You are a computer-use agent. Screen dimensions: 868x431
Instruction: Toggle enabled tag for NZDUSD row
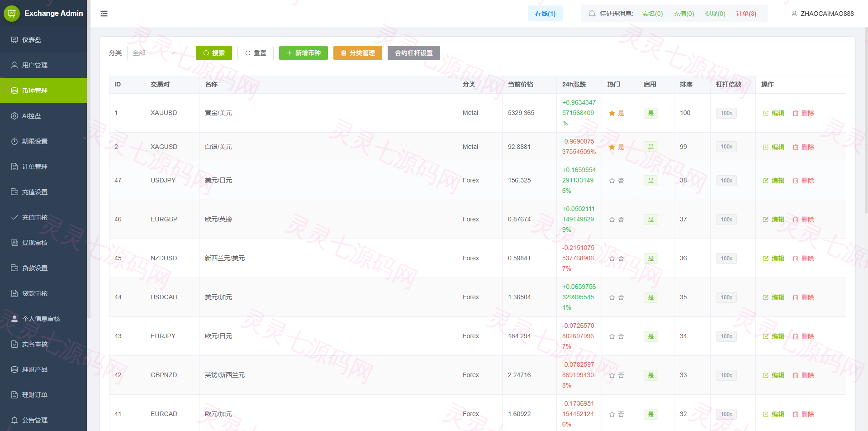650,259
